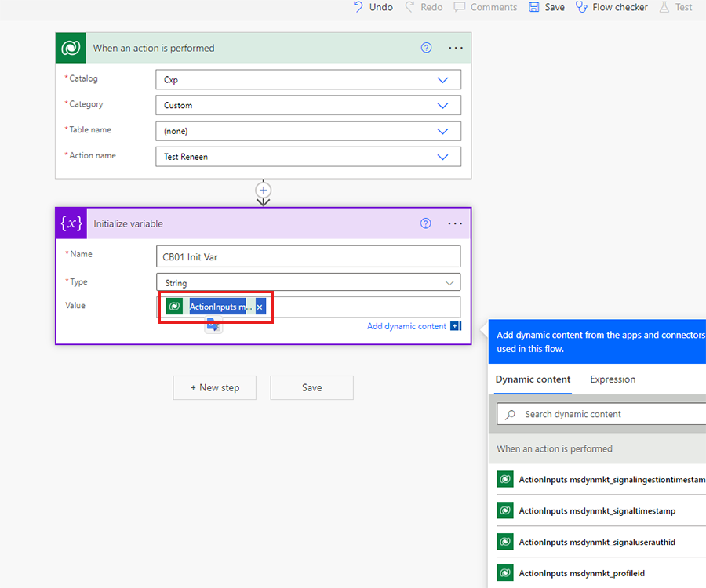
Task: Click the Initialize variable card title
Action: (129, 223)
